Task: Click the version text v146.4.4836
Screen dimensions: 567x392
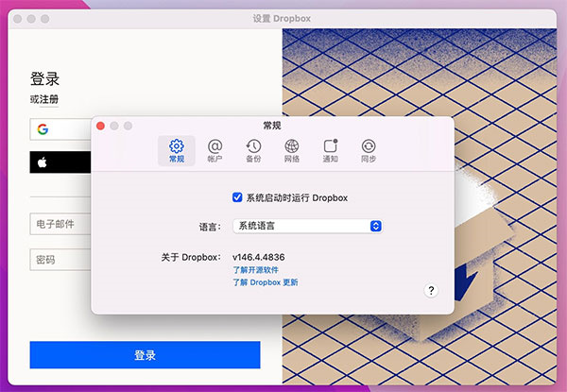Action: [x=259, y=257]
